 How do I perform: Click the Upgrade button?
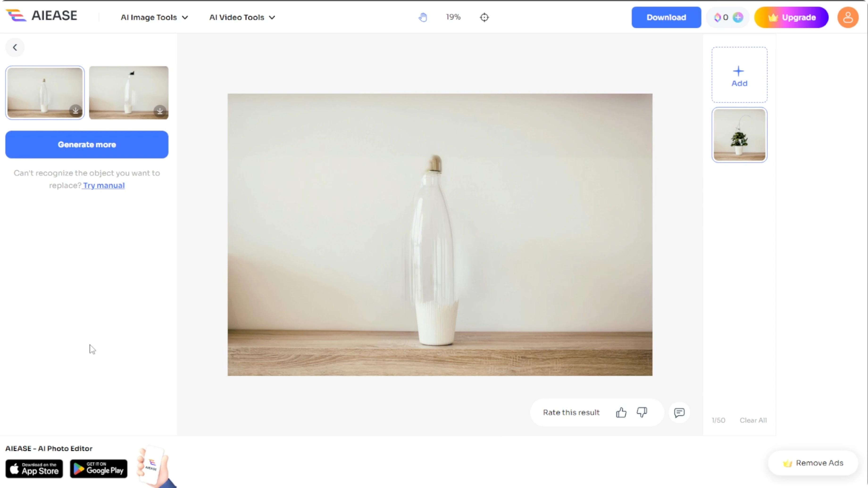[791, 17]
